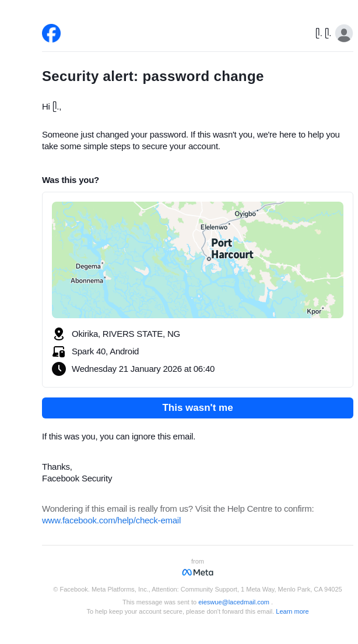
Task: Click the Degema label on the map
Action: click(x=88, y=266)
